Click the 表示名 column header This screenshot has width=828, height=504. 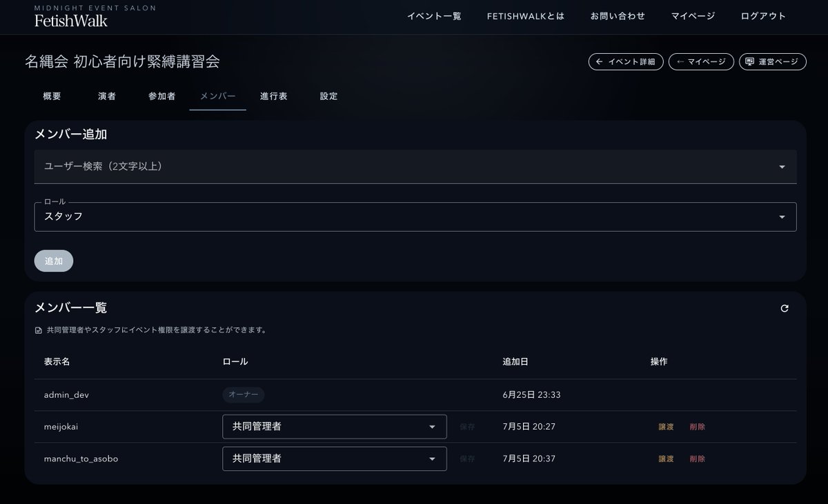tap(57, 362)
